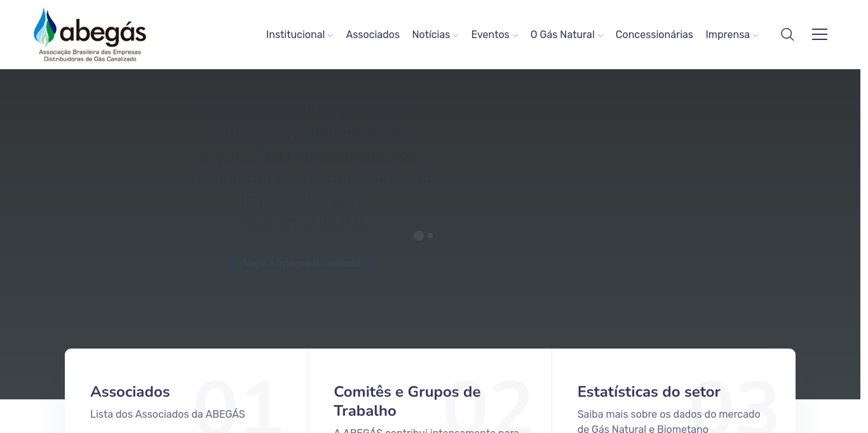Open the Notícias menu item
The height and width of the screenshot is (433, 868).
point(431,34)
